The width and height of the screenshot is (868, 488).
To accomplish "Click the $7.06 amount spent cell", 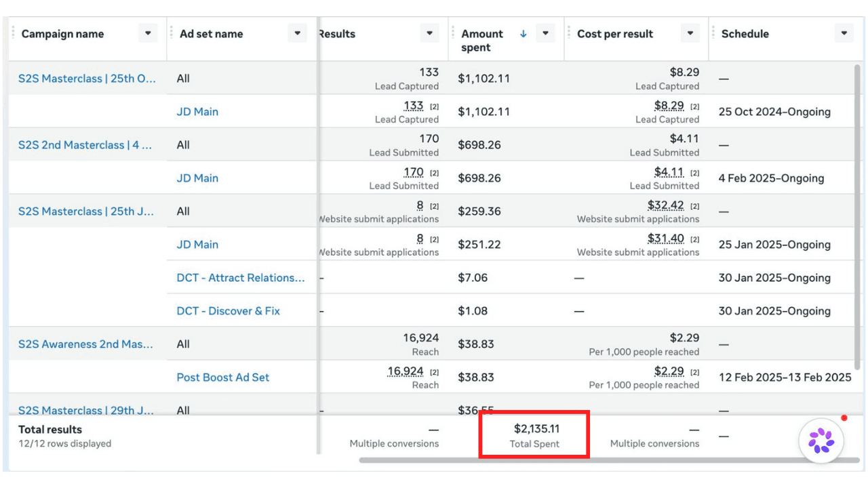I will 473,278.
